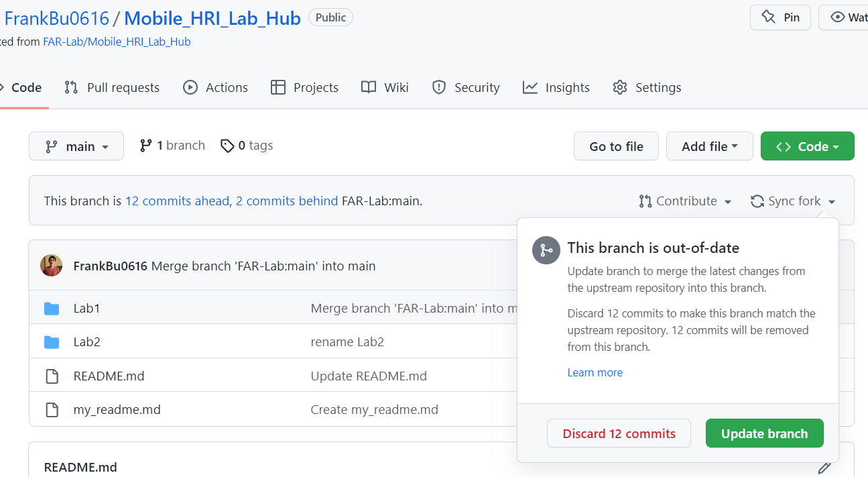Open the Add file dropdown
Image resolution: width=868 pixels, height=477 pixels.
tap(710, 146)
